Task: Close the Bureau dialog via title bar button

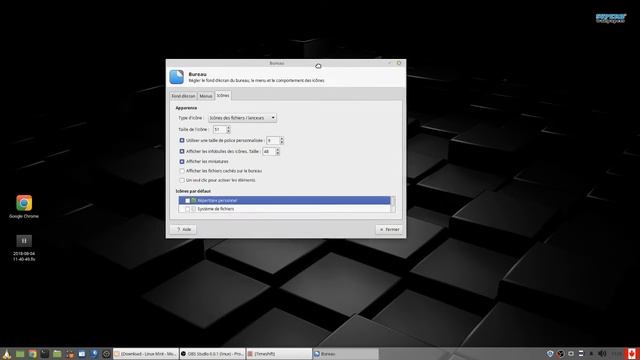Action: [399, 63]
